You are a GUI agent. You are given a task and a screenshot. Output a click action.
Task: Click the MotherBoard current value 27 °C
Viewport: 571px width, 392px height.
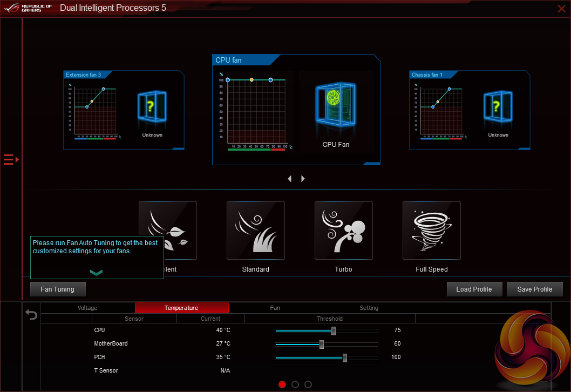pos(223,343)
